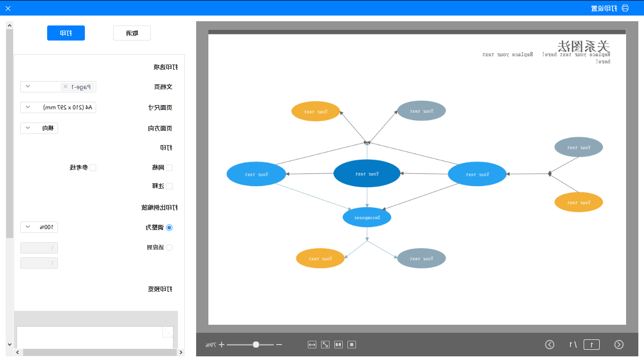Toggle the 网格 checkbox
The width and height of the screenshot is (644, 362).
click(x=169, y=168)
